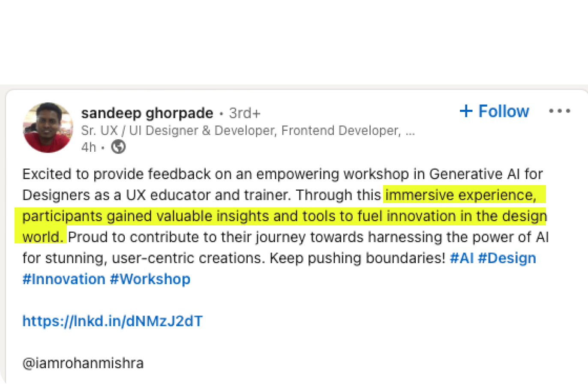Open the three-dots post options menu

(559, 111)
